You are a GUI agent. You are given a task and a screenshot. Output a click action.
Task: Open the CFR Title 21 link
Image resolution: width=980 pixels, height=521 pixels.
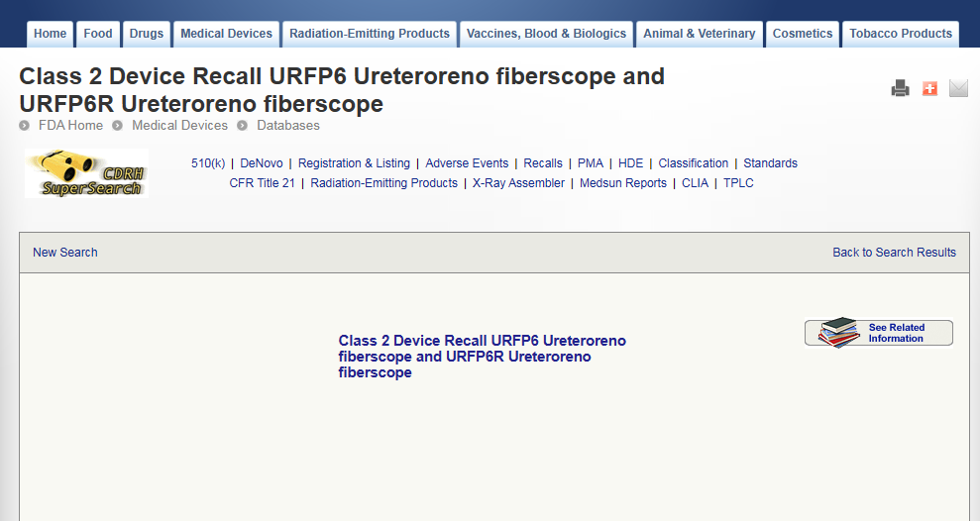[262, 183]
